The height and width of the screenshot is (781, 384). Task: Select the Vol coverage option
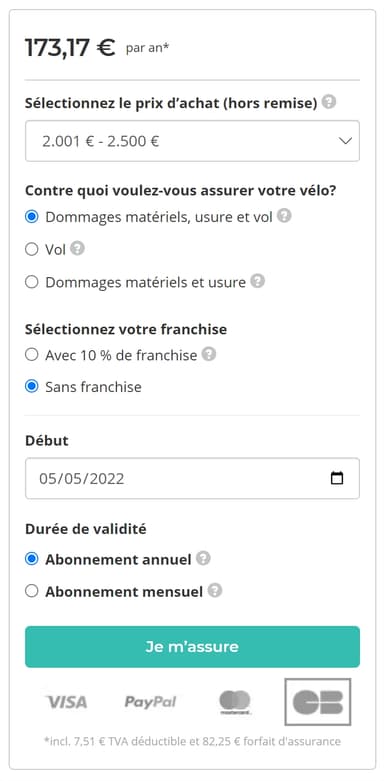[x=31, y=249]
